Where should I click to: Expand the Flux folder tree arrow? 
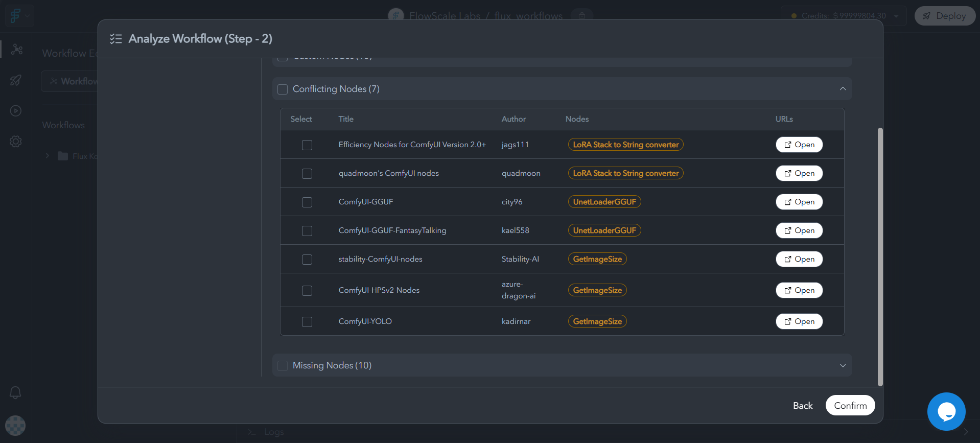(47, 156)
